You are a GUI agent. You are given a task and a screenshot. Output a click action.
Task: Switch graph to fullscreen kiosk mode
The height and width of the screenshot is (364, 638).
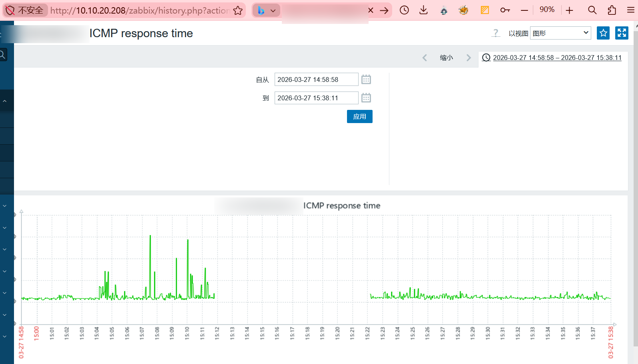(622, 33)
